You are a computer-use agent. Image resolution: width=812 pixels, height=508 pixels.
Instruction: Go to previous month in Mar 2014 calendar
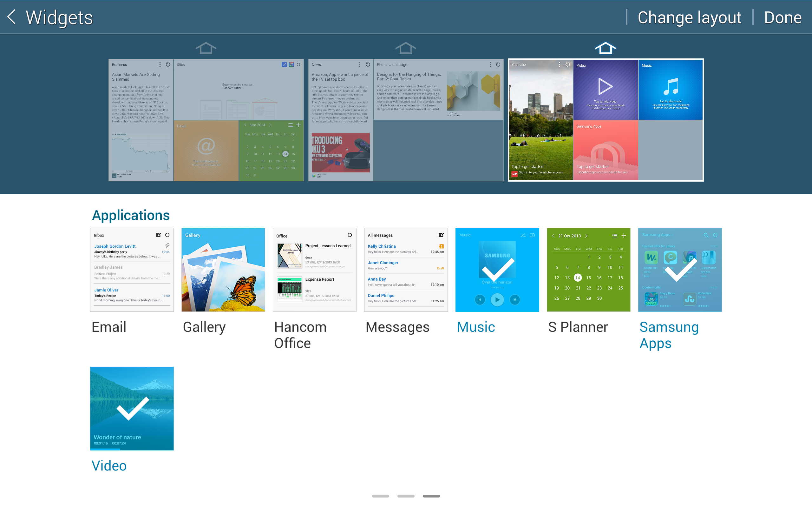245,125
